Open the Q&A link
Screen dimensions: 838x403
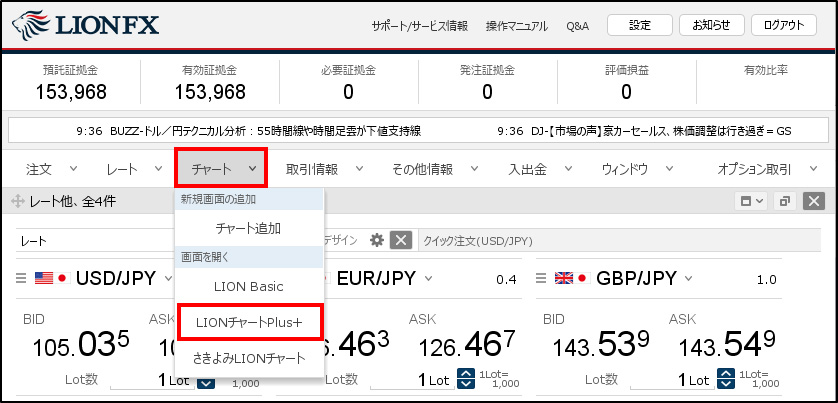click(x=578, y=26)
